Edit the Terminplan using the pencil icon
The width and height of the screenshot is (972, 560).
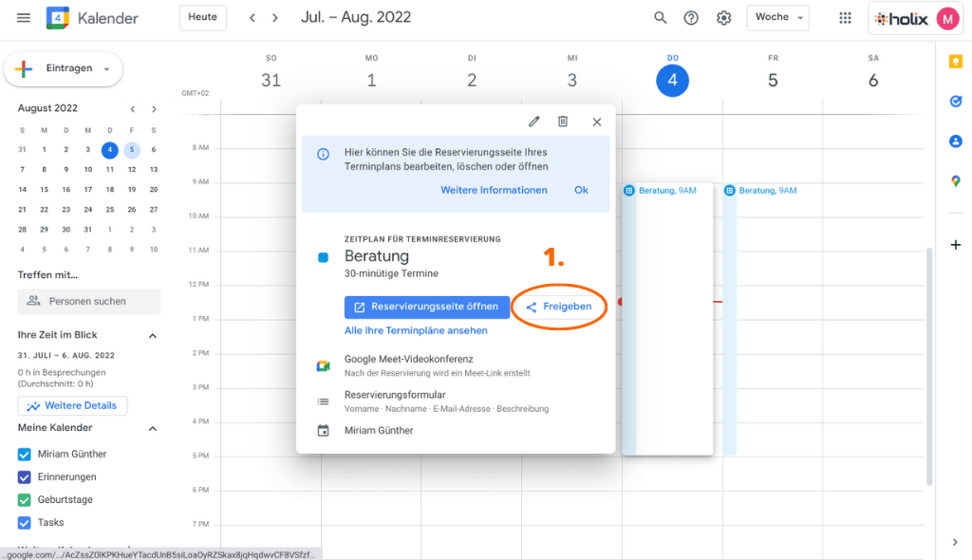click(533, 121)
